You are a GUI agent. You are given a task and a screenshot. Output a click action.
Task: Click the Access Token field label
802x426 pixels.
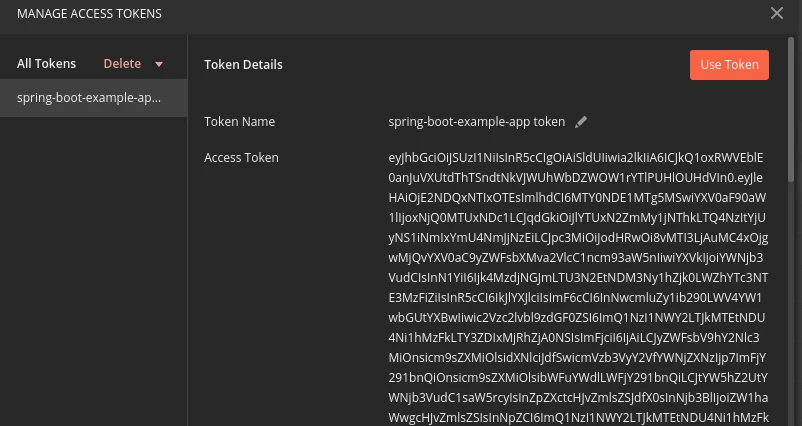(241, 158)
